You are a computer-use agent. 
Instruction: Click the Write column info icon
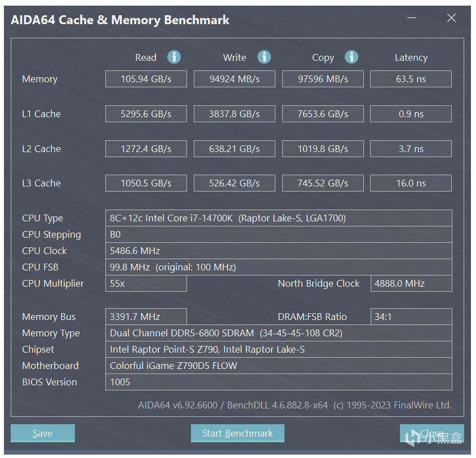pos(264,57)
